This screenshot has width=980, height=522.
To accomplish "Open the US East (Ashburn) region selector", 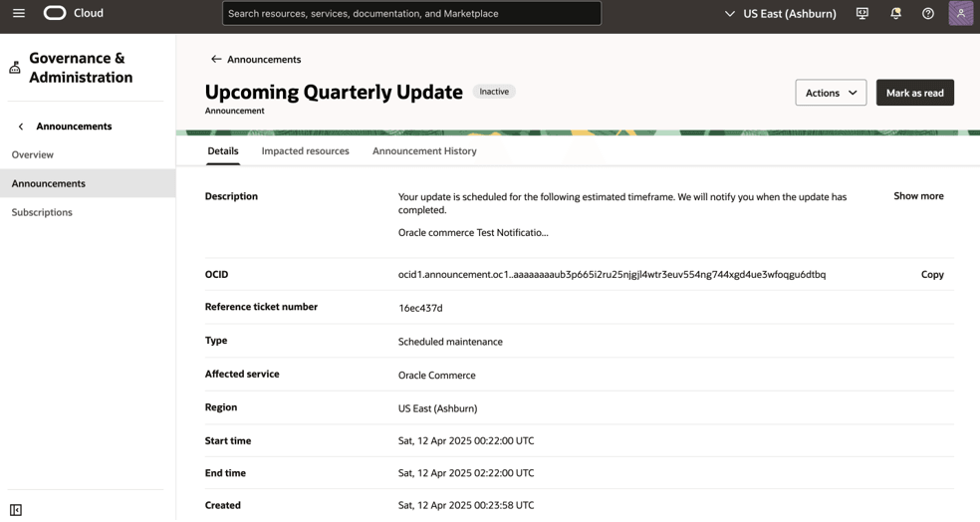I will [x=780, y=13].
